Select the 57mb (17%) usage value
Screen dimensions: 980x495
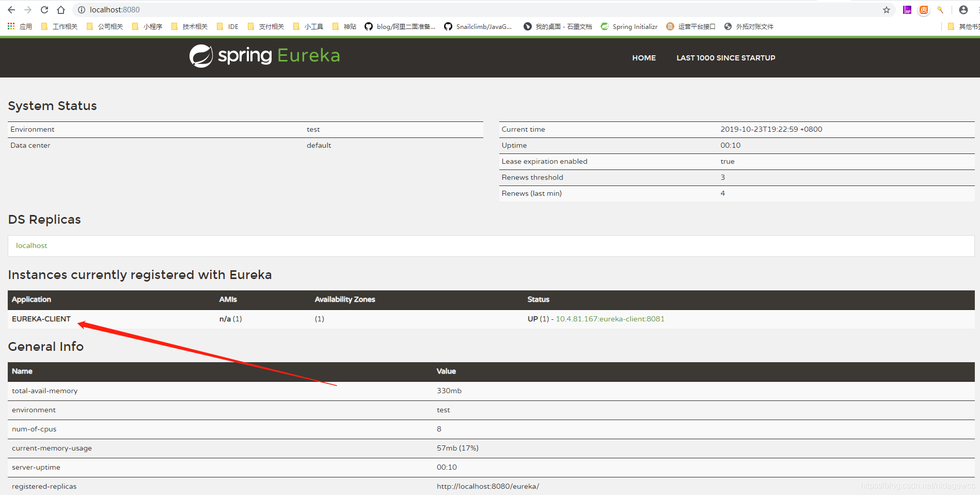coord(457,448)
